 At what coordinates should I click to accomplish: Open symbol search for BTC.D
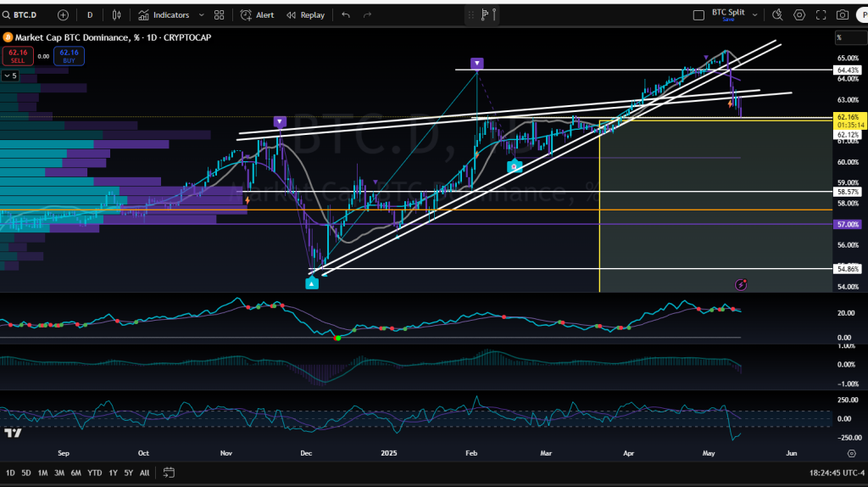click(20, 15)
